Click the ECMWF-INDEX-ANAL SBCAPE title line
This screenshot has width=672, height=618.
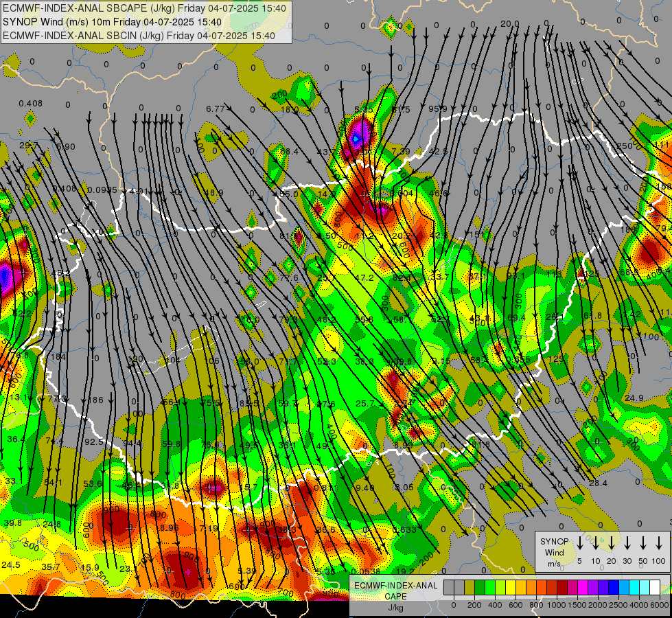144,8
